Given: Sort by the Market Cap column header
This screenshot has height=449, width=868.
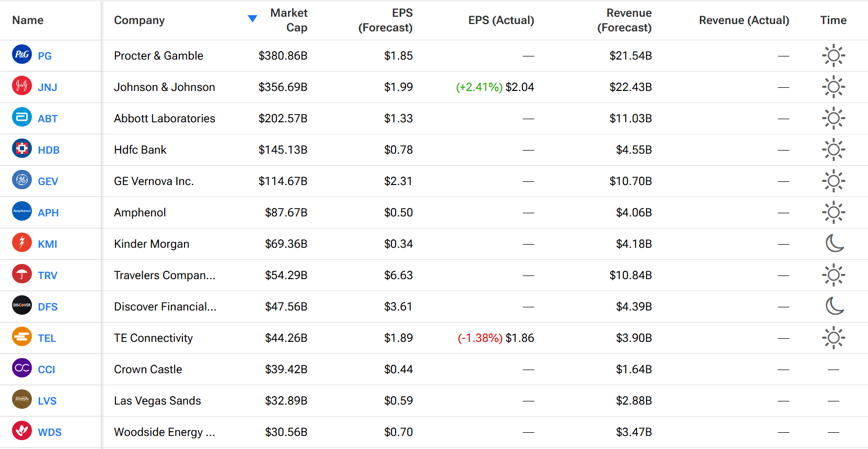Looking at the screenshot, I should [x=288, y=20].
